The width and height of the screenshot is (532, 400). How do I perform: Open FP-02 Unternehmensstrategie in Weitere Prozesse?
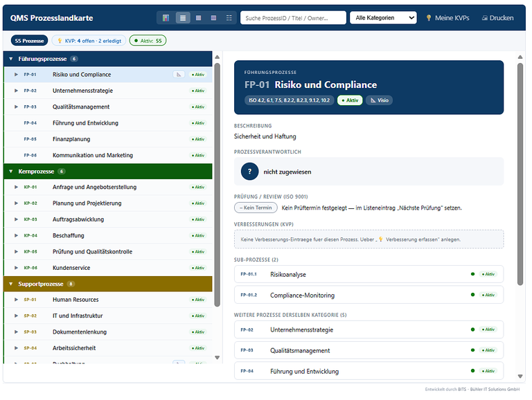[x=369, y=329]
